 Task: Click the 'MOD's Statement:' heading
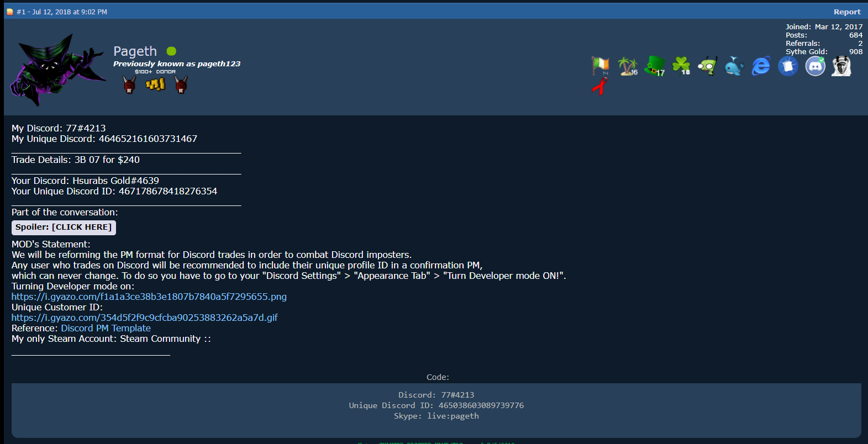[x=51, y=244]
